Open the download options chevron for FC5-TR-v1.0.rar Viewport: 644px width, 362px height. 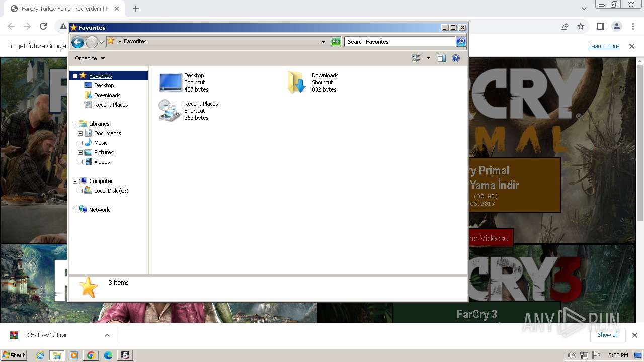107,335
